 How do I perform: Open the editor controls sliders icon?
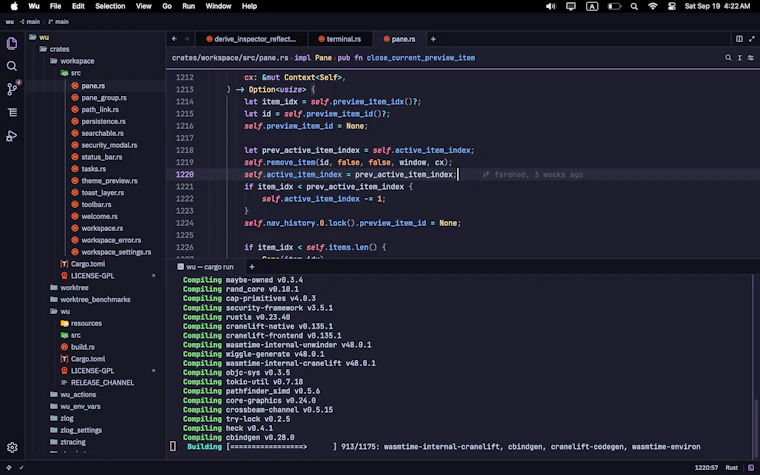click(751, 58)
